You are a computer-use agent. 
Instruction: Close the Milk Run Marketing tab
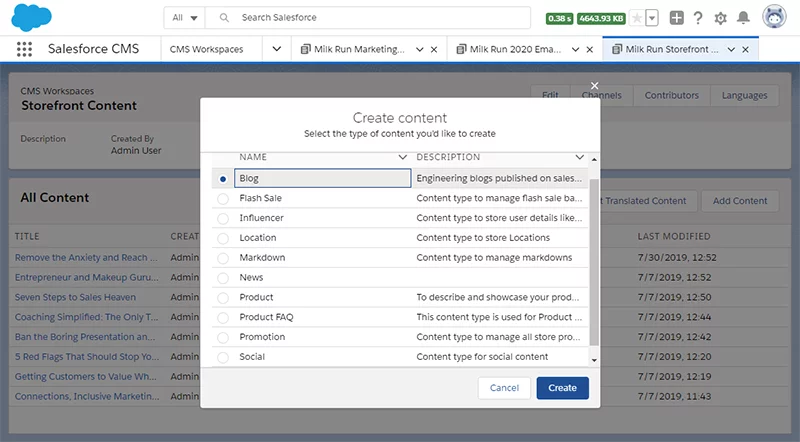434,50
